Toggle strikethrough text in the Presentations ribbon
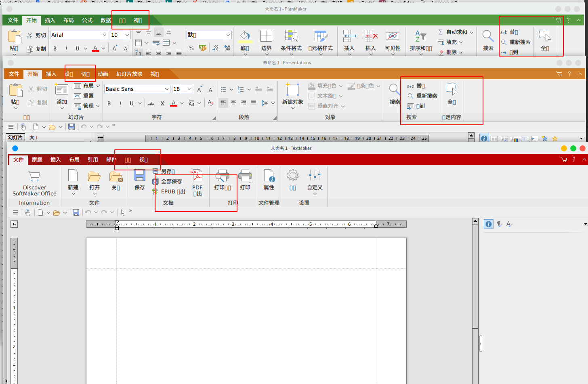This screenshot has height=384, width=588. point(151,103)
